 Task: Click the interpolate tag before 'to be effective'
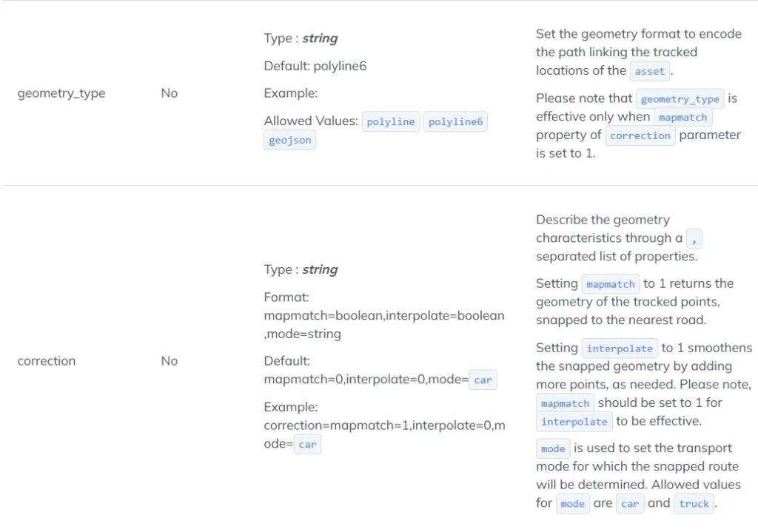click(x=574, y=422)
